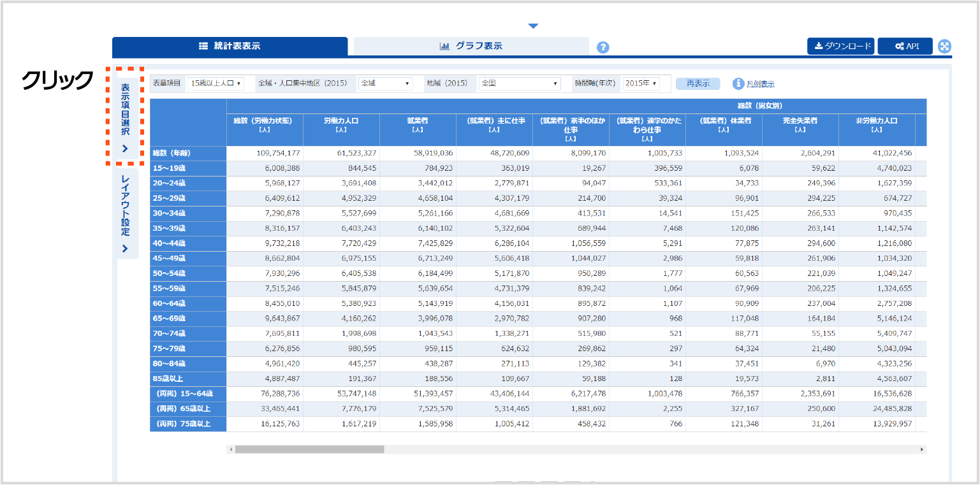Open the 地域 dropdown showing 全国
The image size is (980, 485).
tap(520, 83)
